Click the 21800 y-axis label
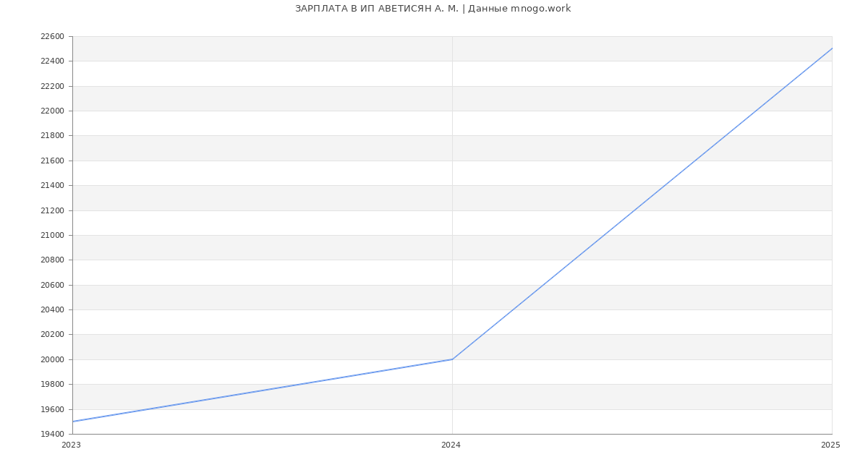The image size is (868, 470). (x=52, y=135)
